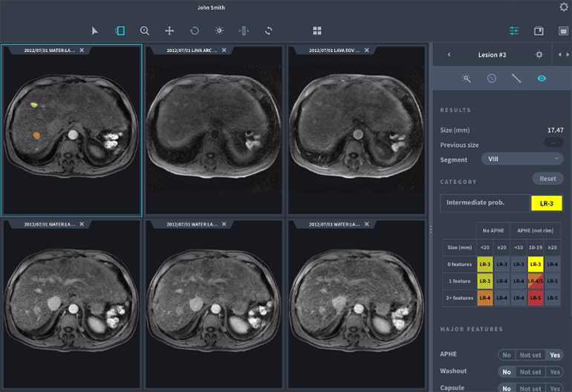This screenshot has height=392, width=572.
Task: Choose the line measurement tool in lesion panel
Action: tap(516, 78)
